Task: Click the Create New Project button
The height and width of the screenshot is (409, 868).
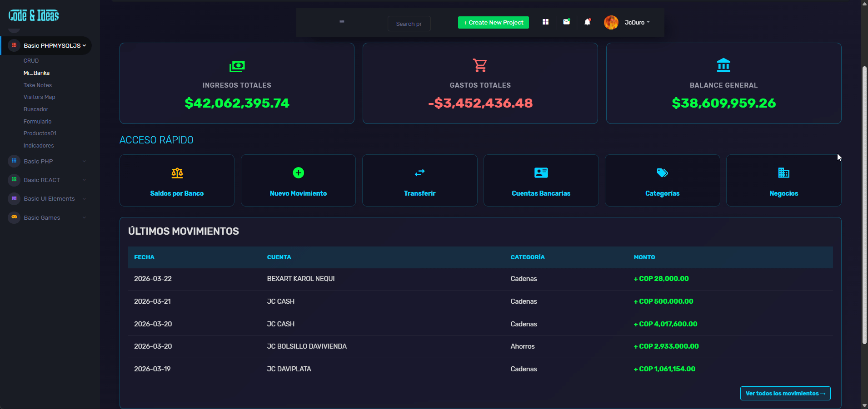Action: point(493,23)
